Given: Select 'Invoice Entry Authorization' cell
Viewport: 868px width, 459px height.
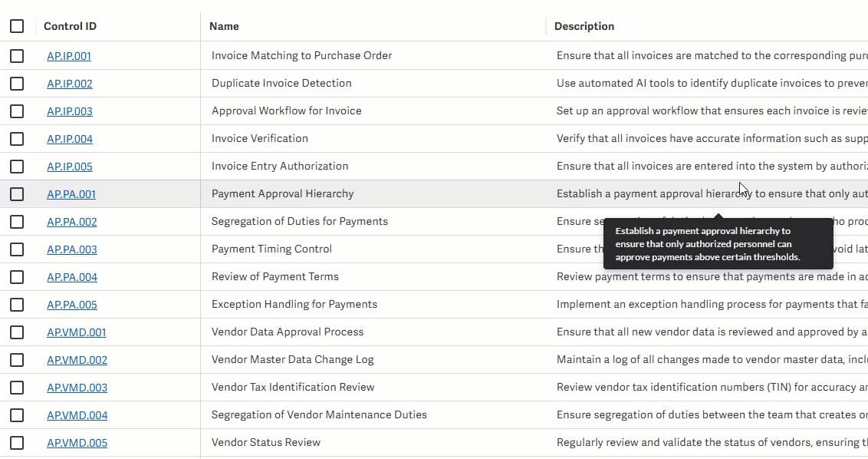Looking at the screenshot, I should (x=280, y=167).
